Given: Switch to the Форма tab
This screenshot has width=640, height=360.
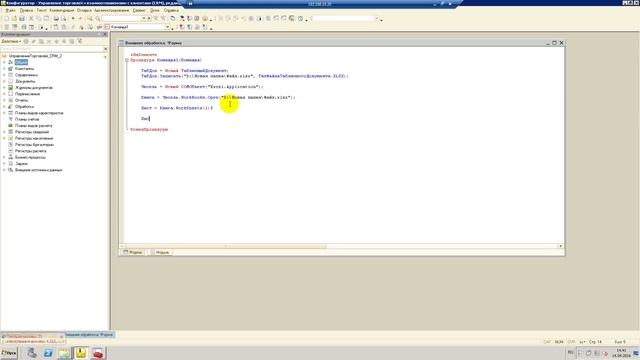Looking at the screenshot, I should (x=133, y=252).
